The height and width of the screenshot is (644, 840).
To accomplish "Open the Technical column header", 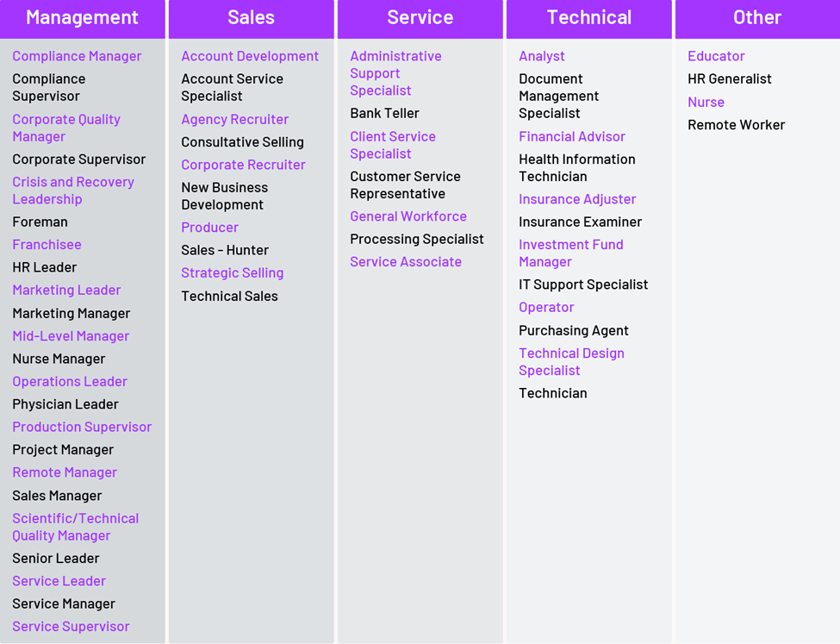I will click(x=589, y=18).
